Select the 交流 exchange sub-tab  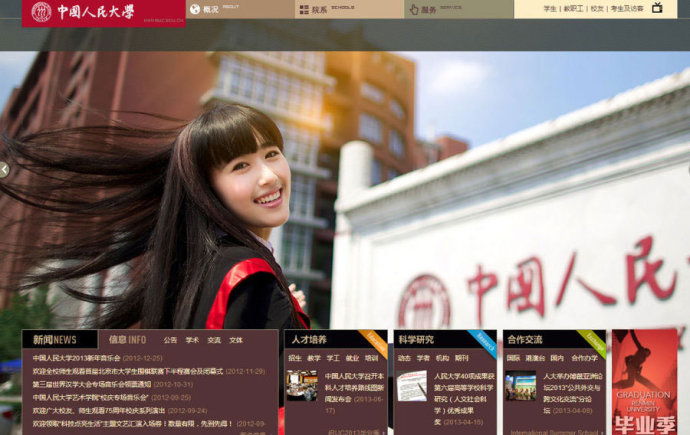(x=214, y=340)
